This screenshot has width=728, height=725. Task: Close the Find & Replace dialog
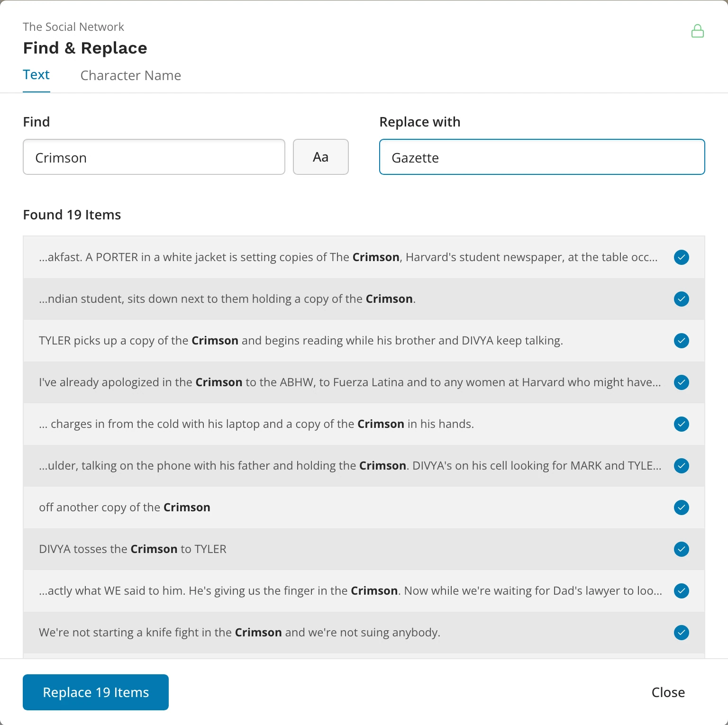(x=668, y=692)
